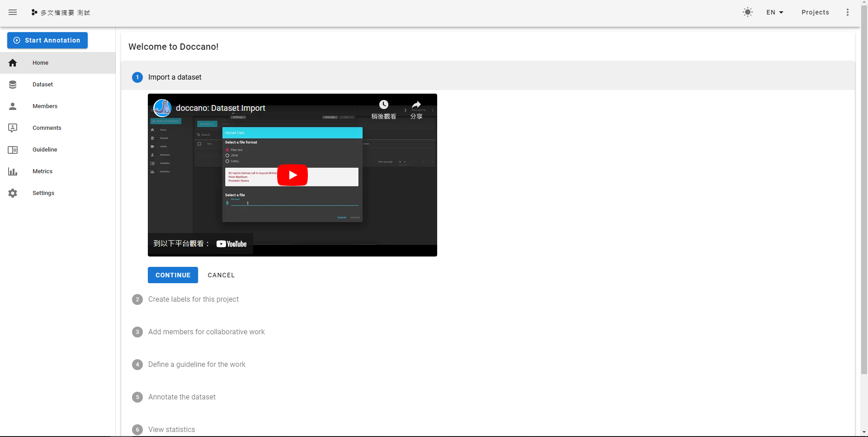Click the doccano channel avatar on video
Screen dimensions: 868x437
click(162, 108)
